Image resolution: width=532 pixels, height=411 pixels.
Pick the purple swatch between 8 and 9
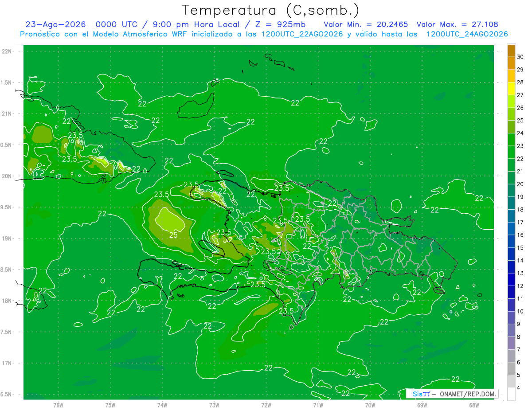(x=511, y=331)
